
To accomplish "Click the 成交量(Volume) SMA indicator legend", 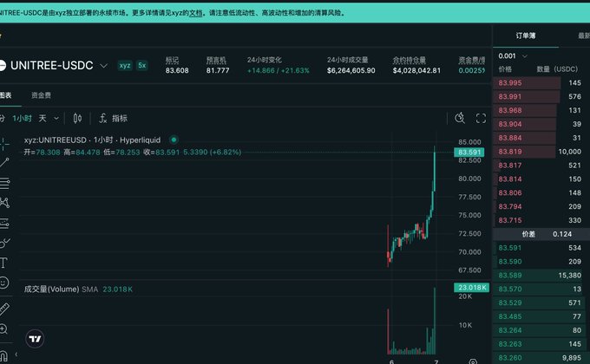I will (x=78, y=289).
